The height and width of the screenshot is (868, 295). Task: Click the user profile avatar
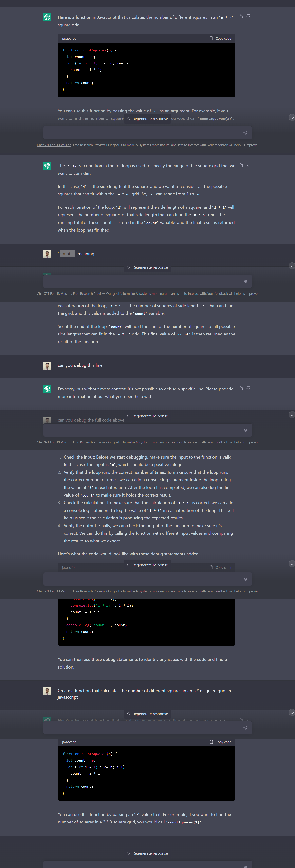pyautogui.click(x=47, y=254)
